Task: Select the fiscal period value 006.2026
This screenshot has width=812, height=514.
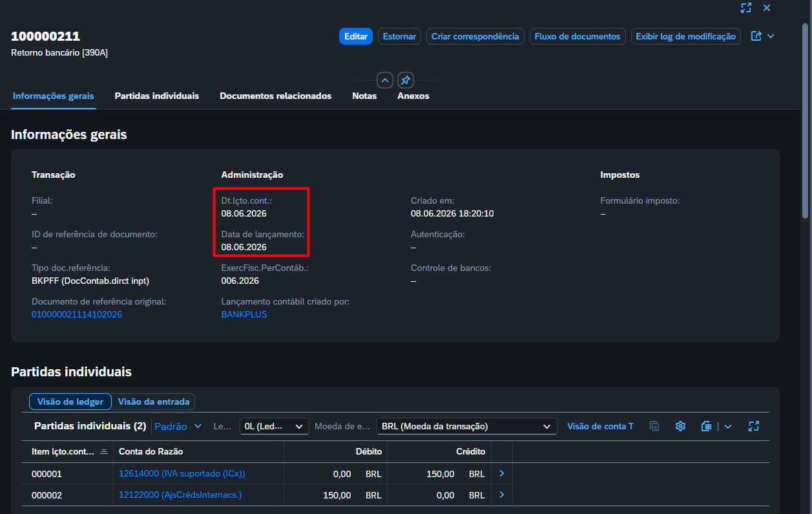Action: [x=240, y=281]
